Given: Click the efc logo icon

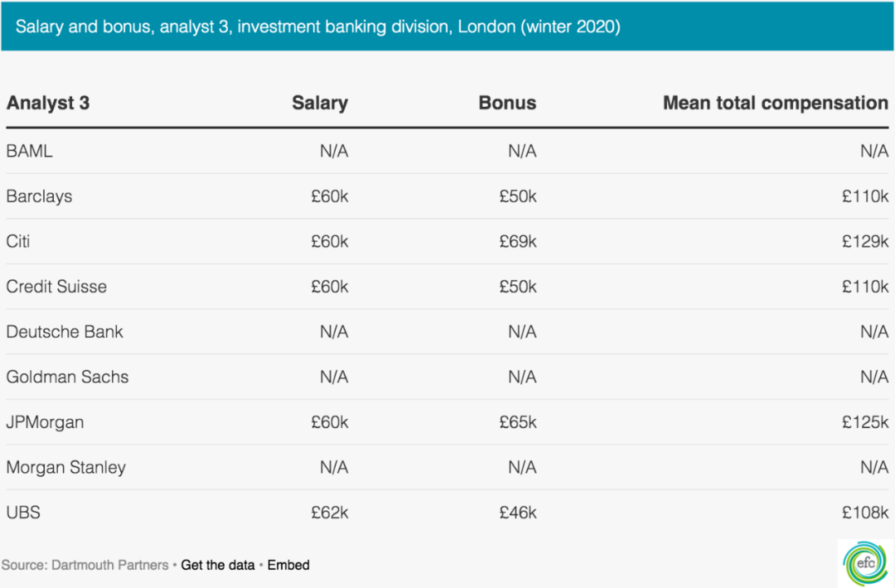Looking at the screenshot, I should coord(865,564).
